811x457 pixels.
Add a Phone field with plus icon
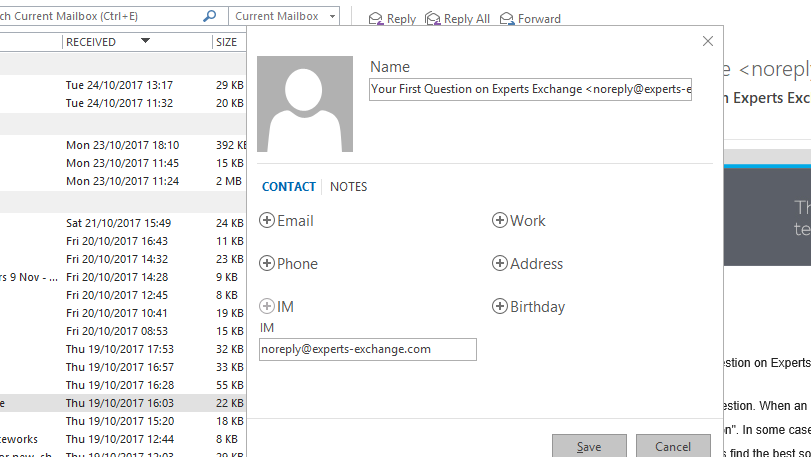point(267,263)
